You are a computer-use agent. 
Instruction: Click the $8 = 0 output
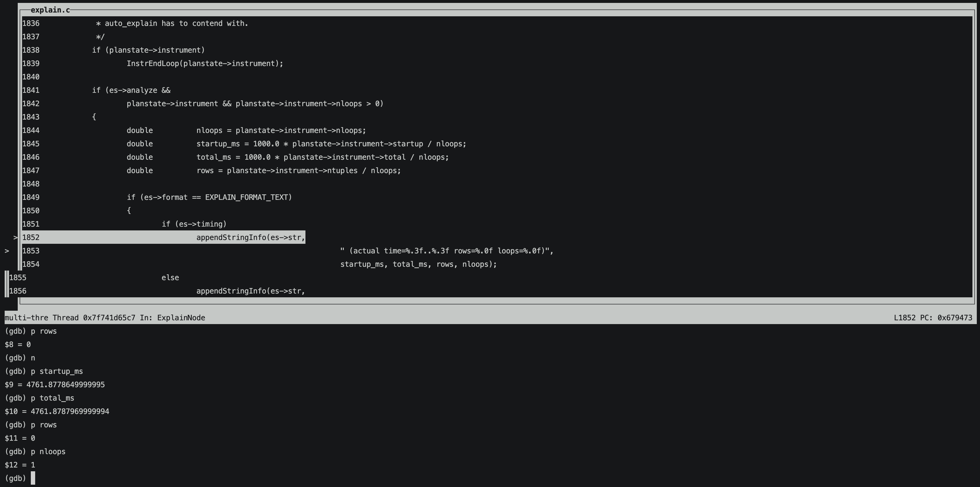tap(17, 344)
